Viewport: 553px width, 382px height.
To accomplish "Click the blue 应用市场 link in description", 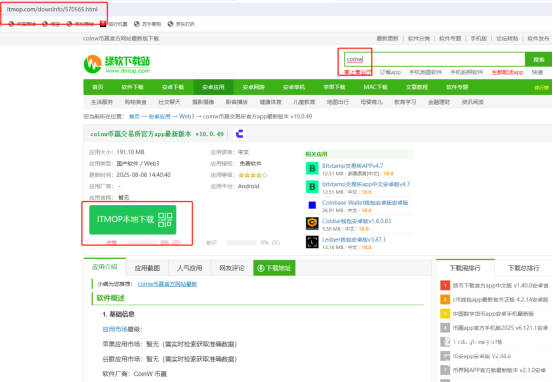I will tap(115, 329).
